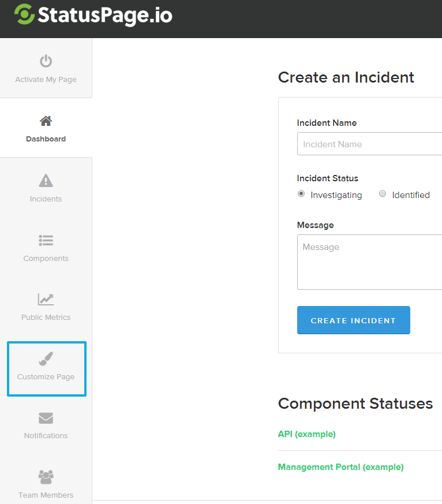Viewport: 442px width, 504px height.
Task: Click the Dashboard home icon
Action: pos(46,121)
